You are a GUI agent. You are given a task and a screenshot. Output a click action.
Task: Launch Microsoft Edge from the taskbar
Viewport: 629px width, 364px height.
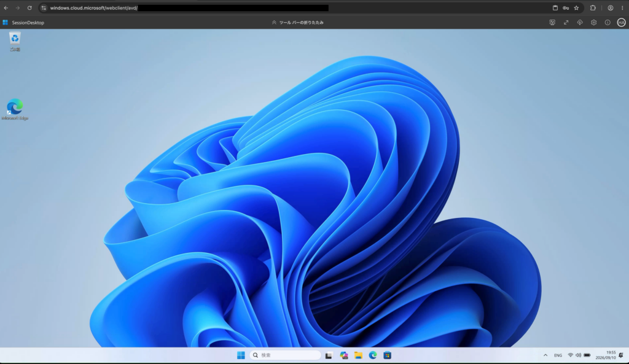tap(373, 355)
